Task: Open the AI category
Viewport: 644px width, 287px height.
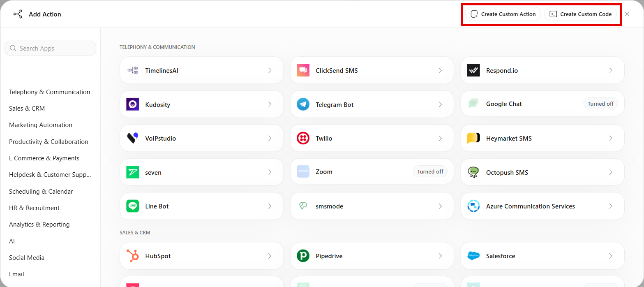Action: pyautogui.click(x=12, y=241)
